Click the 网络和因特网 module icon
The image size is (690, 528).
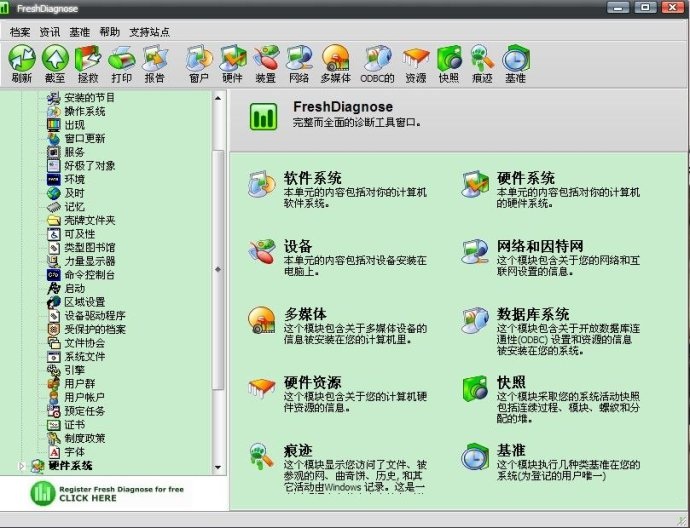point(475,252)
